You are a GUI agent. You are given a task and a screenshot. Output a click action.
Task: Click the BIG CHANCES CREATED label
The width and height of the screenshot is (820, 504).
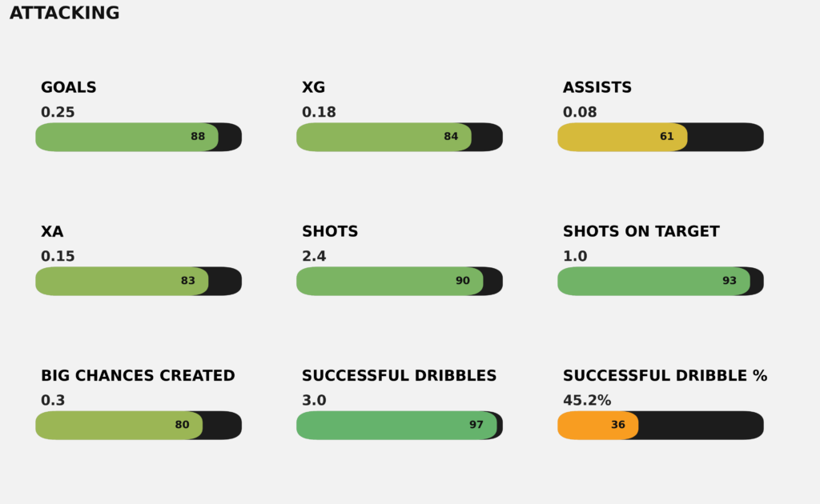[x=138, y=376]
